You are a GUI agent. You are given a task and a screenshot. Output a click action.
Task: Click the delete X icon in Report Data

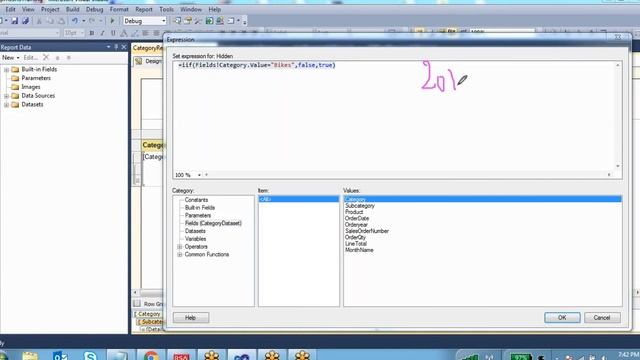(46, 58)
